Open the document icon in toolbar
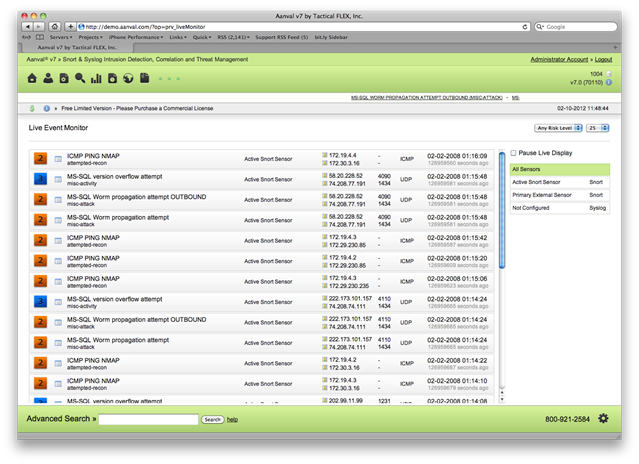 [x=143, y=78]
